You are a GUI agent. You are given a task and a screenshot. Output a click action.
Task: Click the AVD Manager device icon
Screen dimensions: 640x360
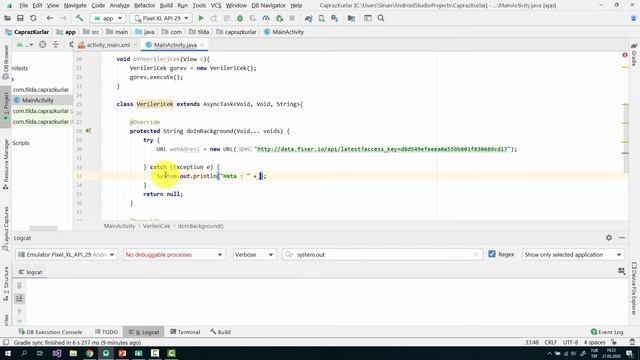click(322, 18)
